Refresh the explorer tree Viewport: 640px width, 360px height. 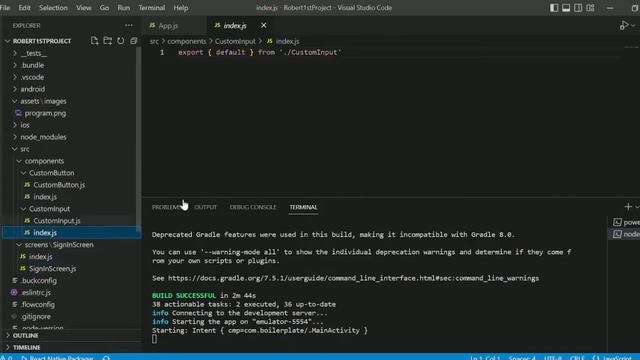[120, 41]
